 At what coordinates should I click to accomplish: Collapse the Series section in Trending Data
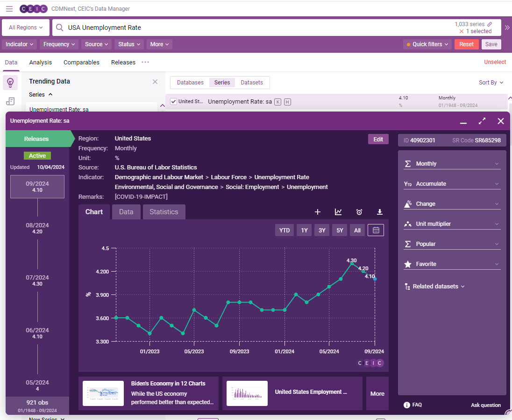pyautogui.click(x=41, y=95)
